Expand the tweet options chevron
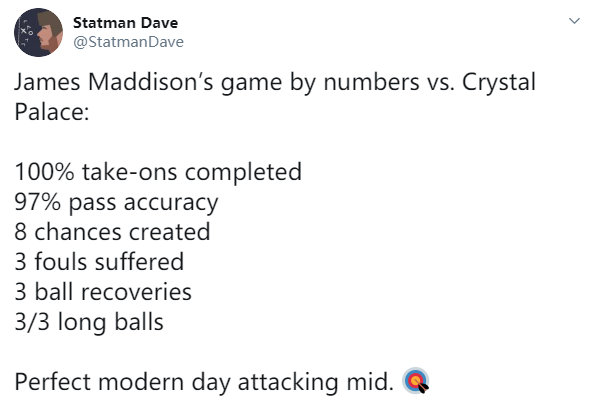 (x=574, y=21)
